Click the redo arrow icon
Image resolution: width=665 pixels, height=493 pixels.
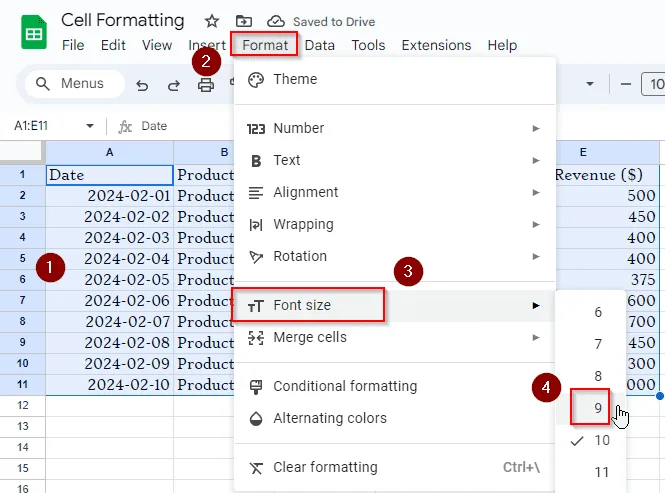[174, 85]
